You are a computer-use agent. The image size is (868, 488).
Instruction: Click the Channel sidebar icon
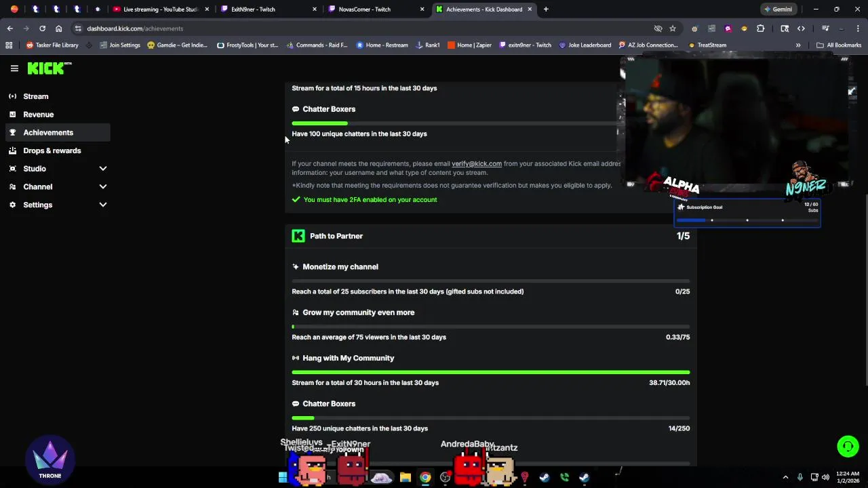click(x=12, y=186)
